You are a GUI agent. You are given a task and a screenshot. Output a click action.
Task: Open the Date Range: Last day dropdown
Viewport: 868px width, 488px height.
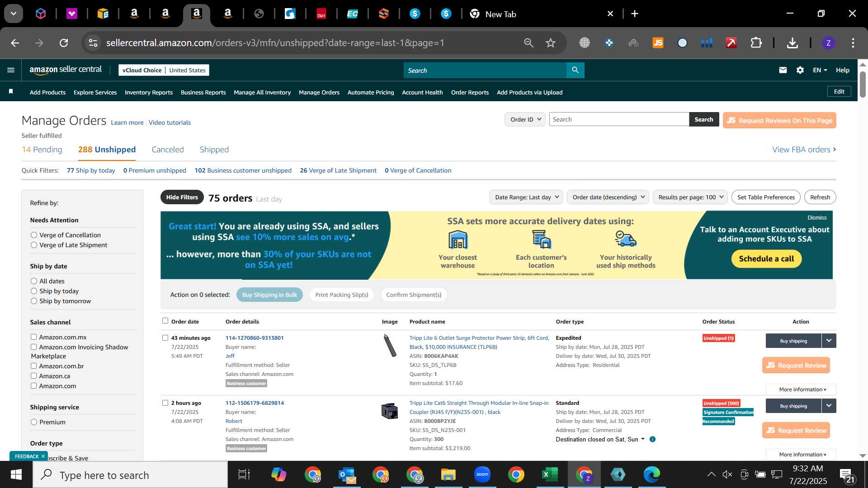point(526,197)
